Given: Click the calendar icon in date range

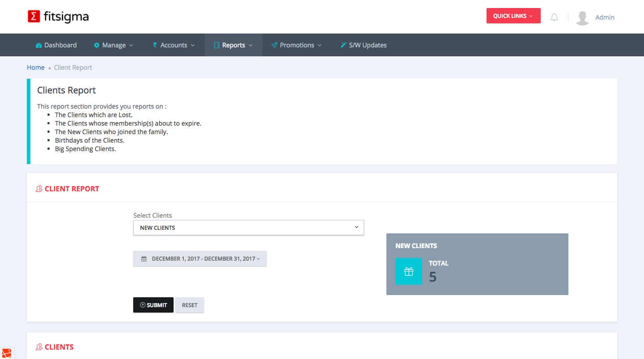Looking at the screenshot, I should (x=144, y=259).
